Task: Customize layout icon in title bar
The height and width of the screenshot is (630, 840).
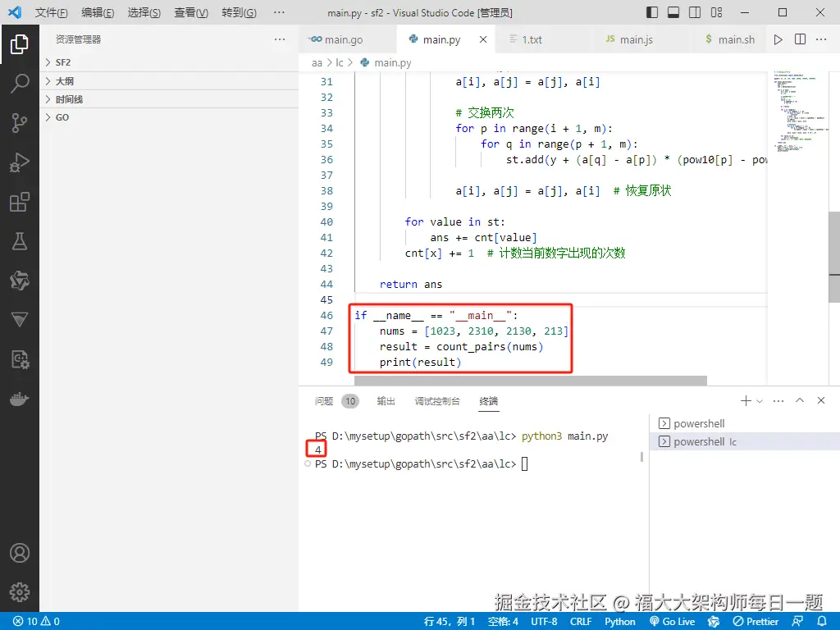Action: (716, 12)
